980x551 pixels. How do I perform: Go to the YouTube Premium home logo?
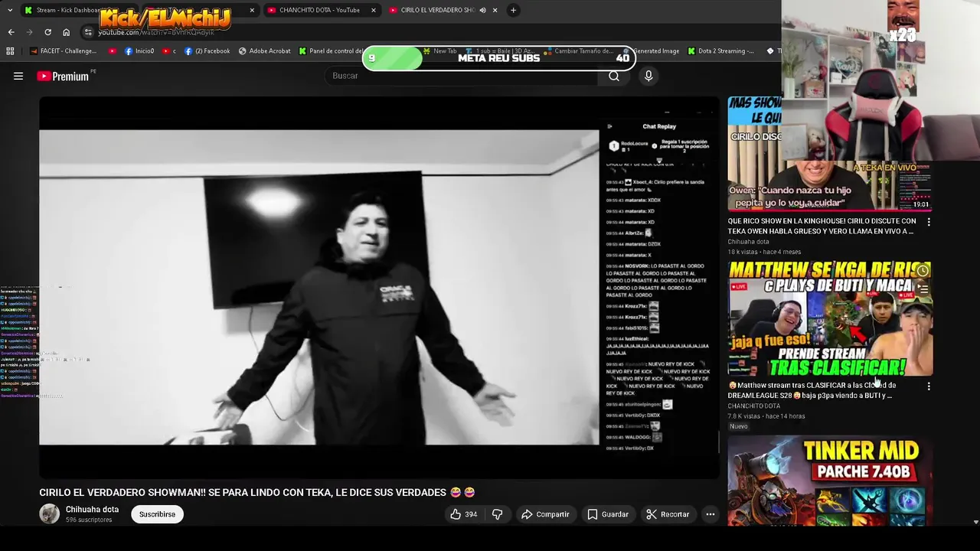coord(63,76)
